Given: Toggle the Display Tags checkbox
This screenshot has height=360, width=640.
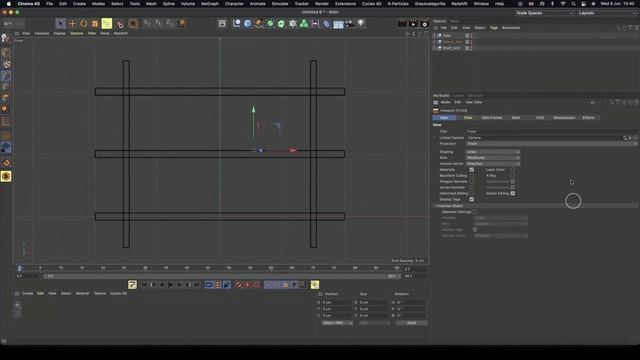Looking at the screenshot, I should pos(472,199).
